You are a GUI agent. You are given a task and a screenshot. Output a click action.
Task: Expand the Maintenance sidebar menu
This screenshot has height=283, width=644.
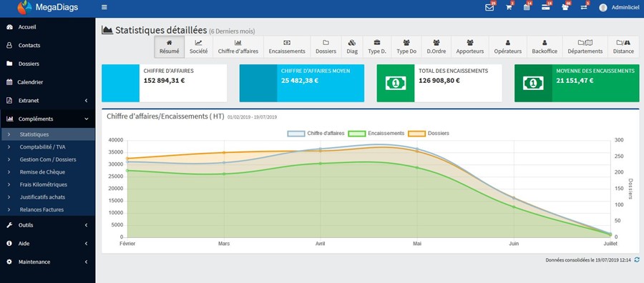[x=48, y=262]
